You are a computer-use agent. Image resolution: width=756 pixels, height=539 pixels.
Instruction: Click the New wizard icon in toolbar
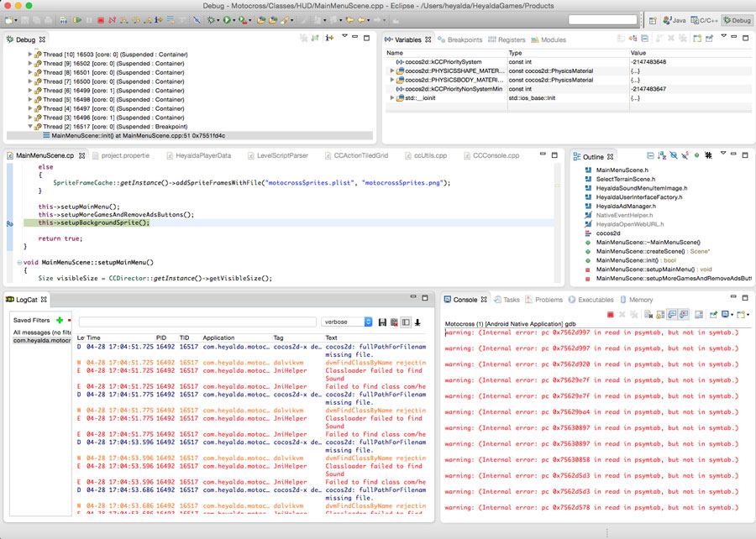tap(8, 20)
